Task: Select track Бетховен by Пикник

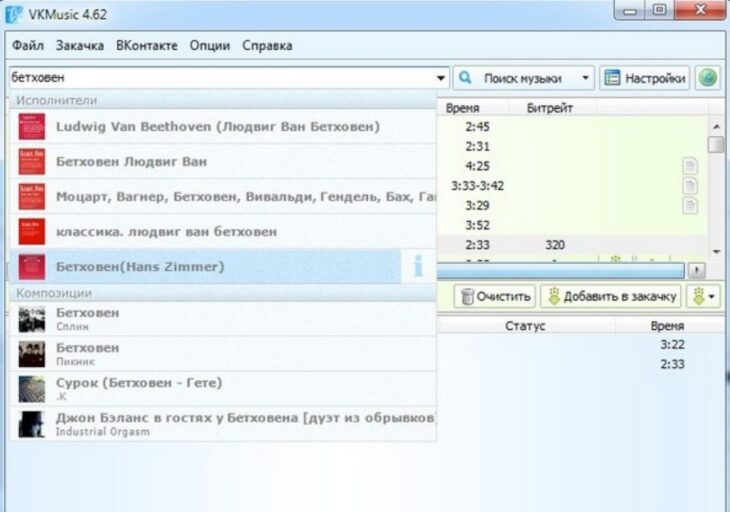Action: (223, 354)
